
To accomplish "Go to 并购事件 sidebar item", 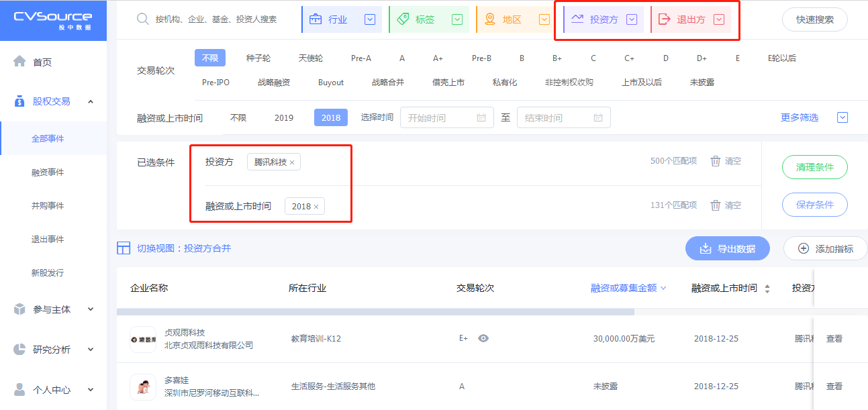I will (x=48, y=206).
